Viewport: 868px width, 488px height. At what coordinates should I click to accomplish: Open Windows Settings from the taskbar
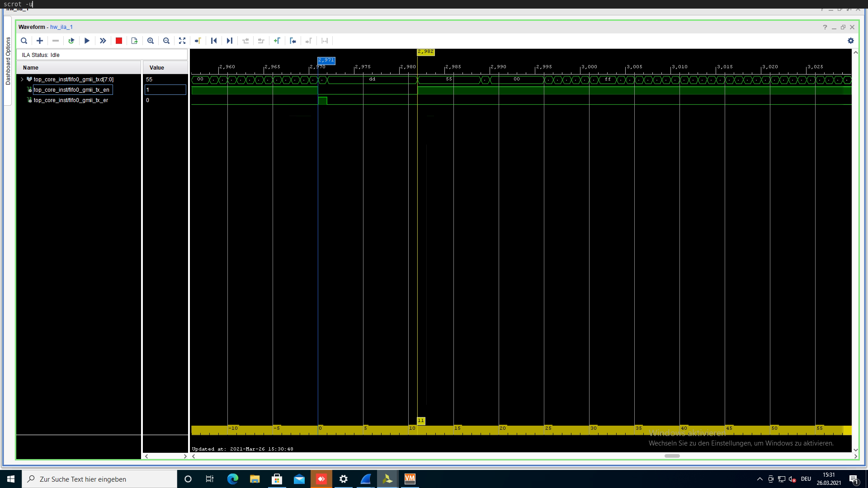[x=344, y=479]
